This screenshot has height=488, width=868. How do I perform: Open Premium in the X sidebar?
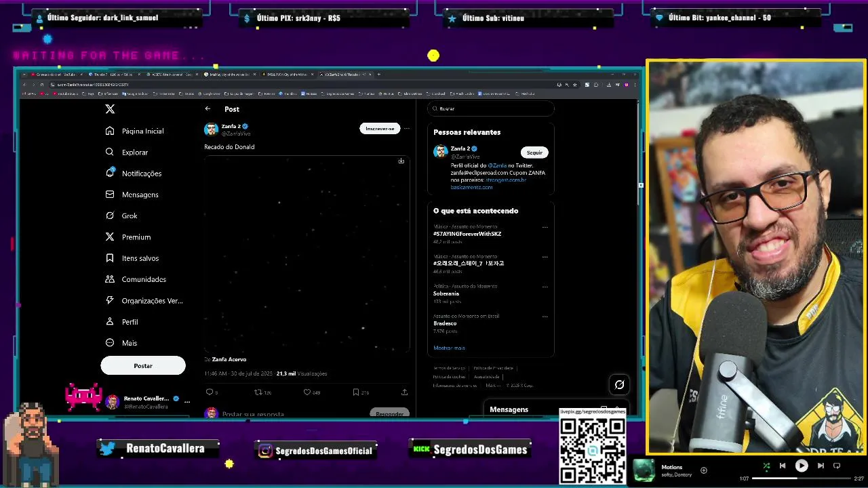click(x=128, y=237)
